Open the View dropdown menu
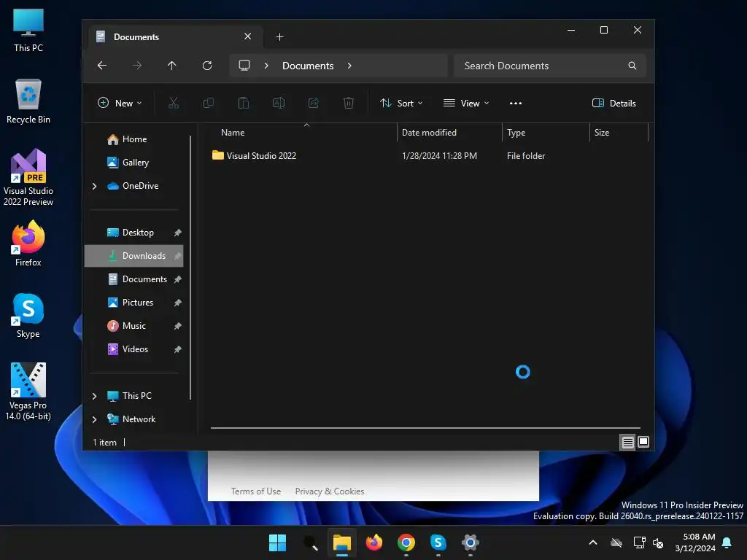Viewport: 747px width, 560px height. (x=466, y=103)
